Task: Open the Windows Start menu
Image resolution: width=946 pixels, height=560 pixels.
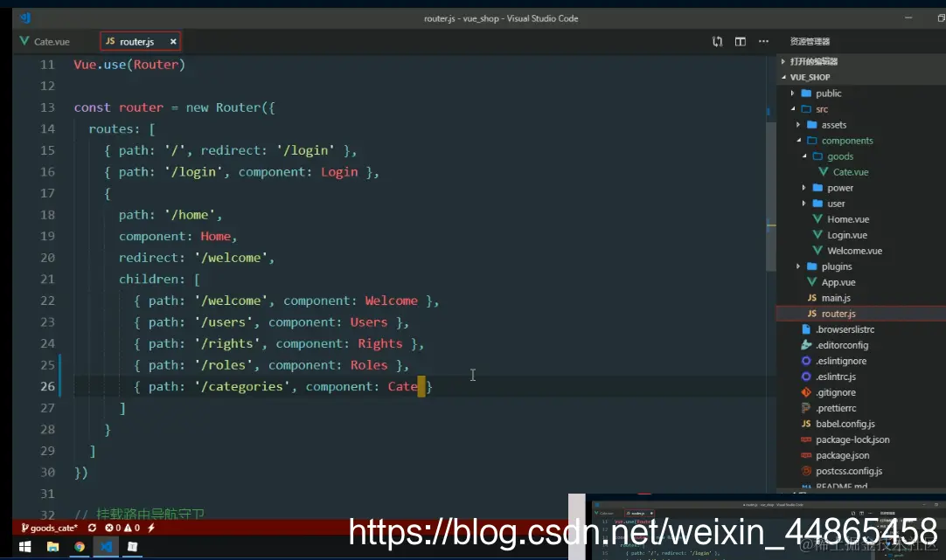Action: pyautogui.click(x=24, y=547)
